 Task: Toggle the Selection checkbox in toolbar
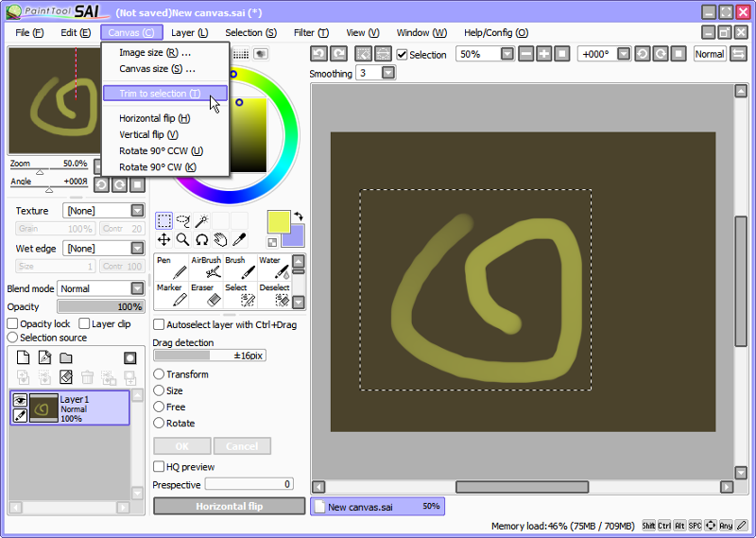[402, 55]
